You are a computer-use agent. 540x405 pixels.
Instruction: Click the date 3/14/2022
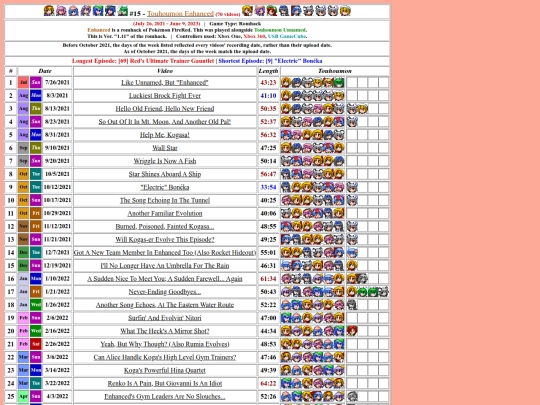[57, 371]
